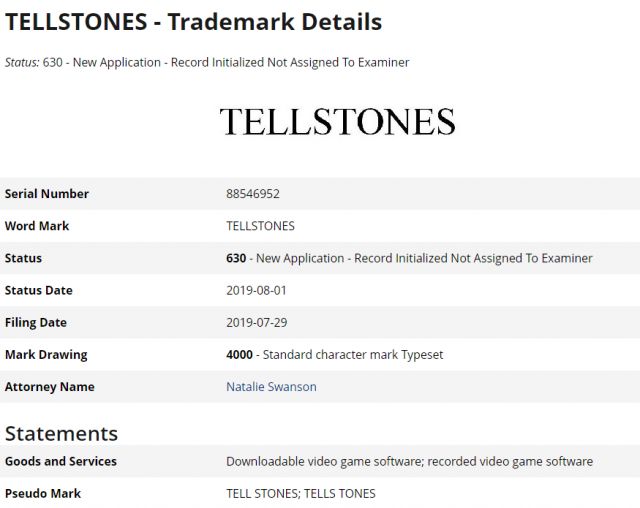Click the large TELLSTONES mark image

click(x=338, y=122)
